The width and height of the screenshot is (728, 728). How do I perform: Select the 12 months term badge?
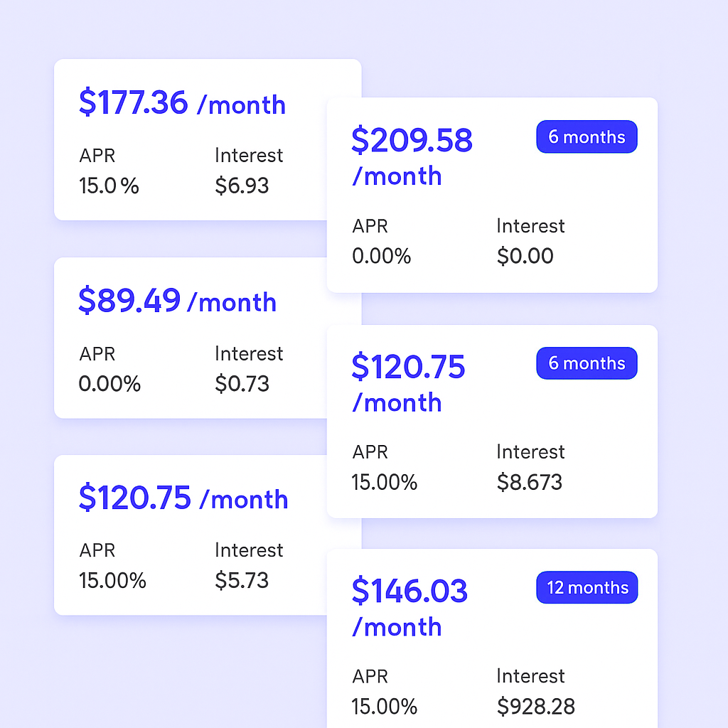(587, 588)
